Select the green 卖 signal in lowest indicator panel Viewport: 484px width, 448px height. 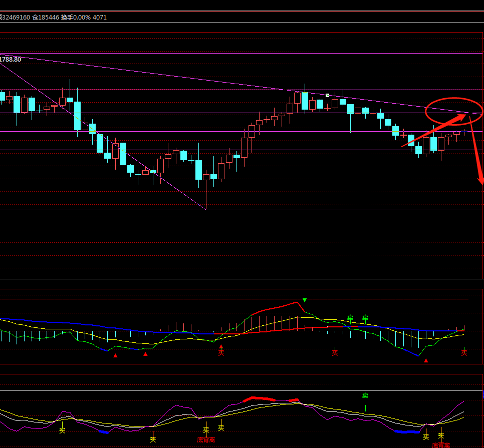click(x=365, y=395)
